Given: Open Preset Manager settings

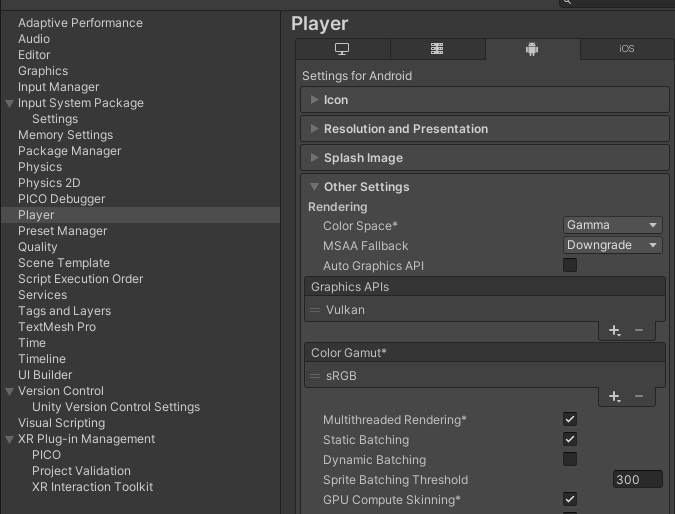Looking at the screenshot, I should pyautogui.click(x=62, y=231).
